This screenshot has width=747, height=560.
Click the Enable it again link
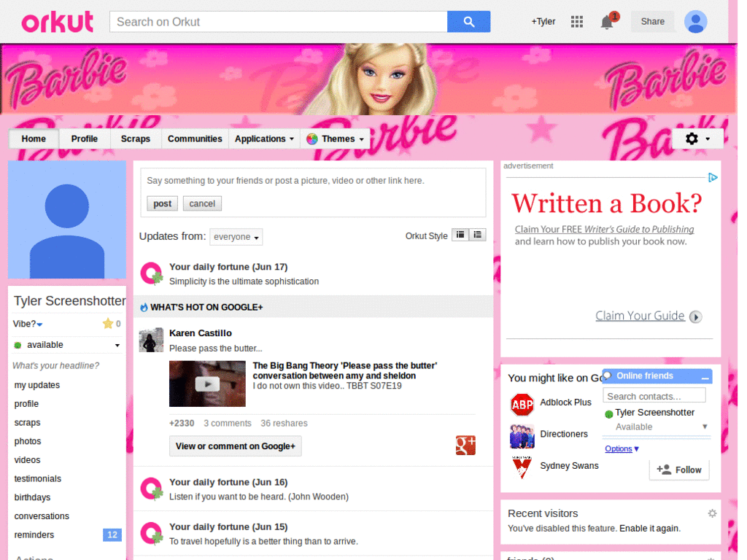[649, 528]
